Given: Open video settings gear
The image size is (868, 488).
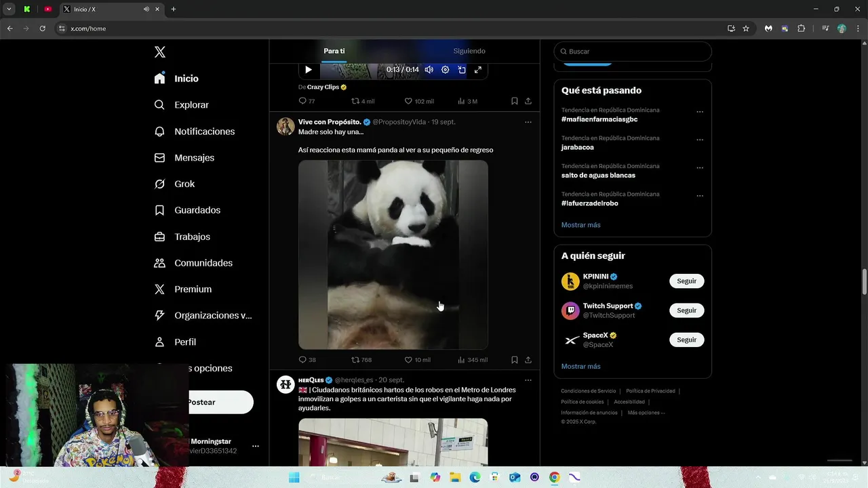Looking at the screenshot, I should 445,69.
